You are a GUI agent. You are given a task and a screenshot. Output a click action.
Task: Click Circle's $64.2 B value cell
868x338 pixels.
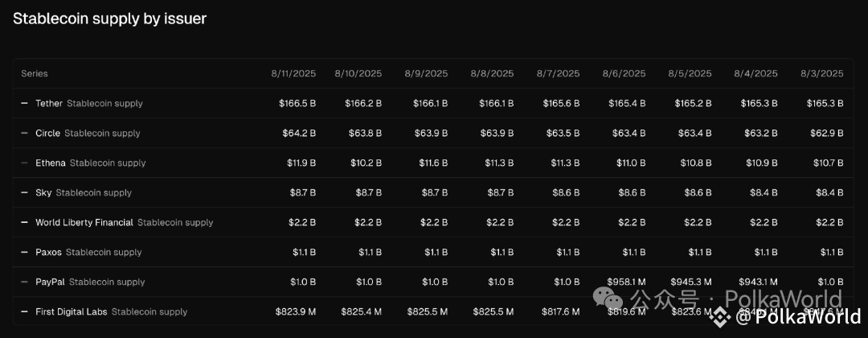[x=300, y=133]
